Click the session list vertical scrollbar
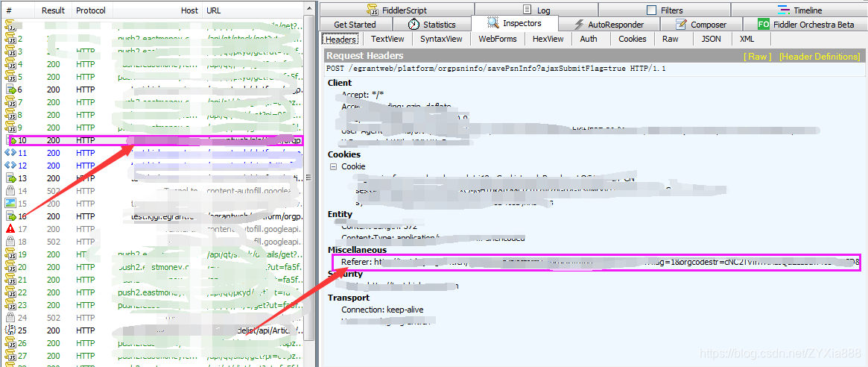This screenshot has width=868, height=367. tap(310, 178)
